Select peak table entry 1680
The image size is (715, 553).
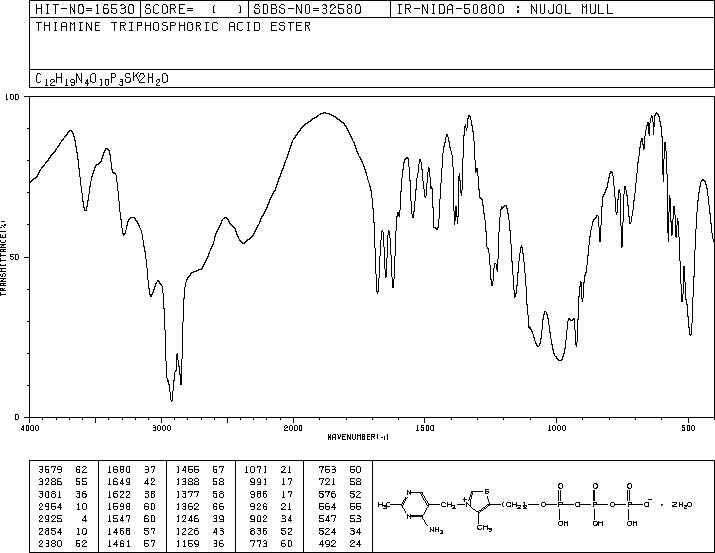pyautogui.click(x=119, y=470)
